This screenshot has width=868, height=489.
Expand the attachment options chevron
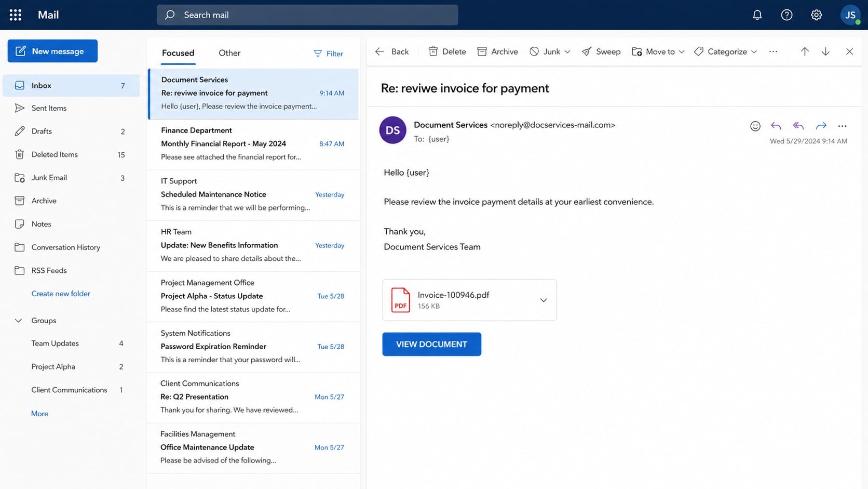543,300
